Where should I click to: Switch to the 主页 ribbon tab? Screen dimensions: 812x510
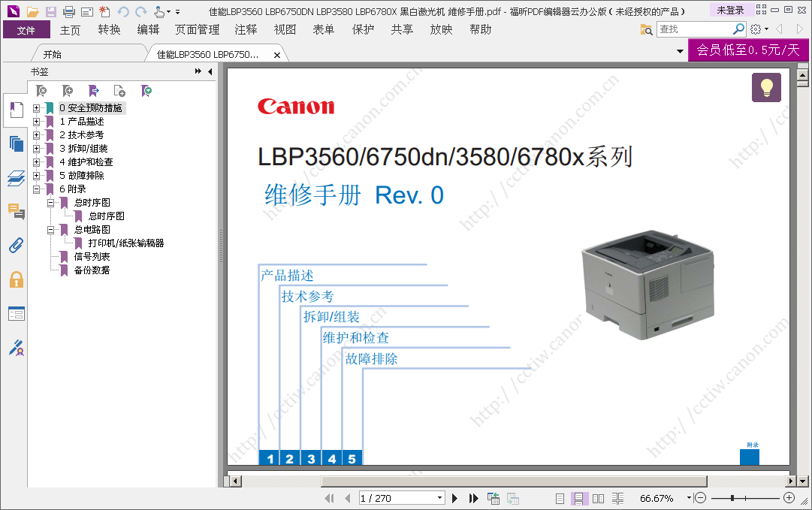(x=70, y=30)
